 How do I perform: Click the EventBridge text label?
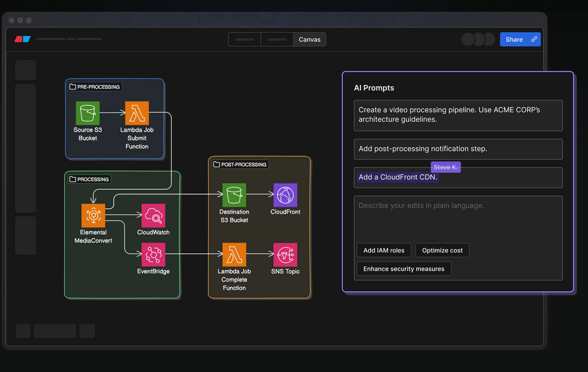point(154,271)
